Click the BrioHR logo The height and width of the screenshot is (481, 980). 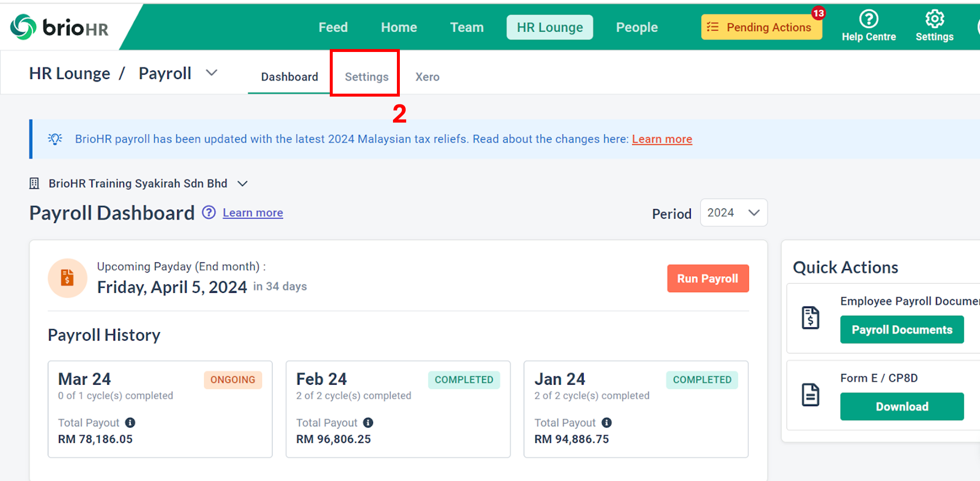pyautogui.click(x=59, y=27)
